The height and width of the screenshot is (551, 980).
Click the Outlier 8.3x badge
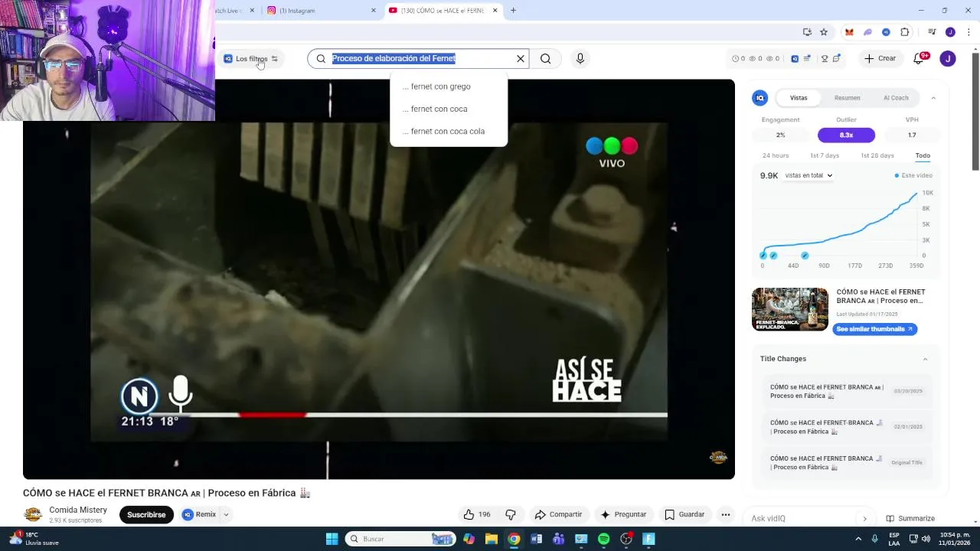pyautogui.click(x=846, y=135)
